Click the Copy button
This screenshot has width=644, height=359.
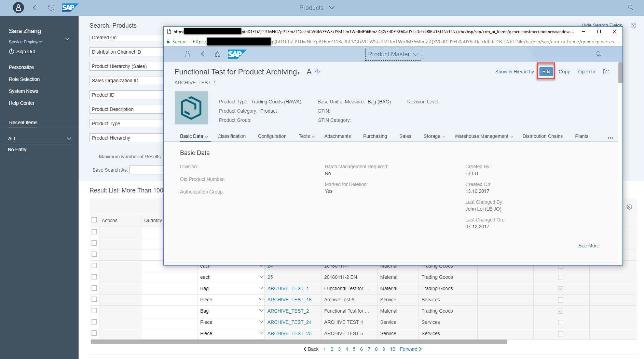click(x=564, y=72)
